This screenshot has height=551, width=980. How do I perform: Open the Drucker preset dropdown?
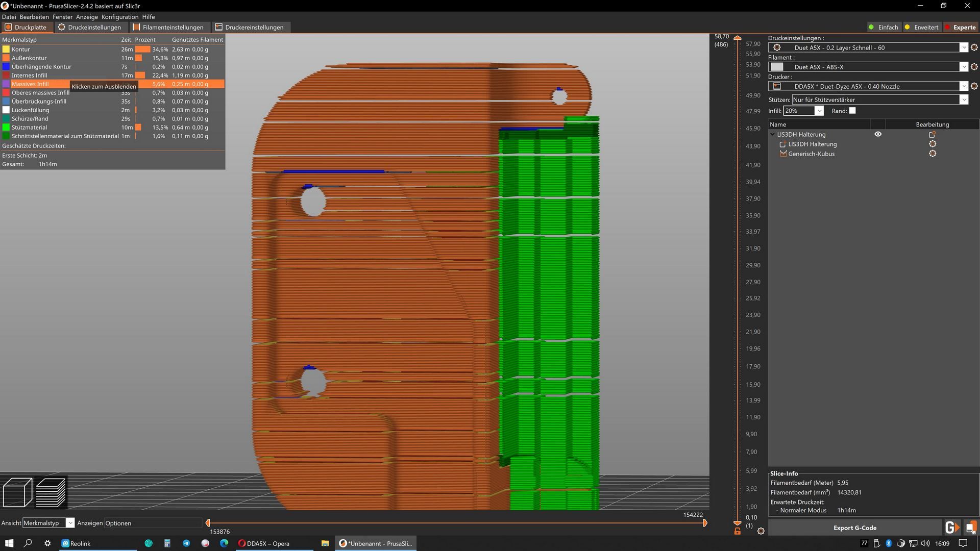coord(963,86)
